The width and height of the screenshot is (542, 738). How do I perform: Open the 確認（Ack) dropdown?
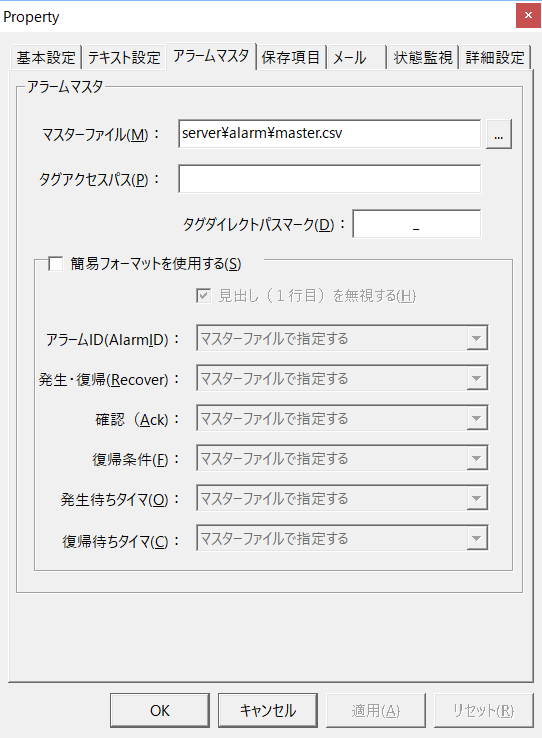pyautogui.click(x=342, y=418)
